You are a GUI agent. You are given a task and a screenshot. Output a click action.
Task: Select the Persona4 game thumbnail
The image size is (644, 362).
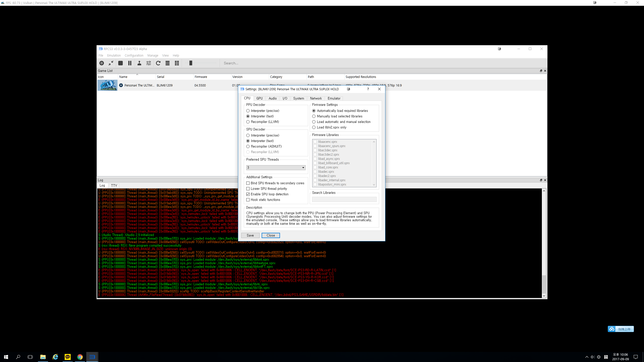107,85
